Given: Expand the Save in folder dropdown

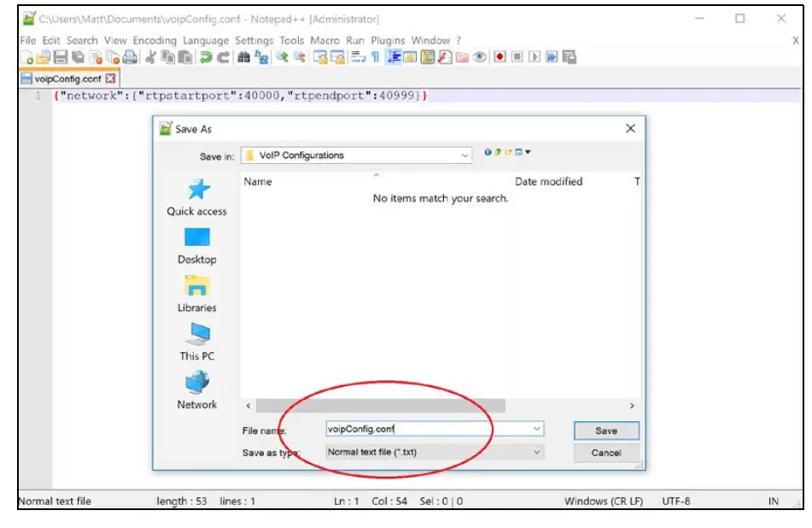Looking at the screenshot, I should click(x=464, y=155).
